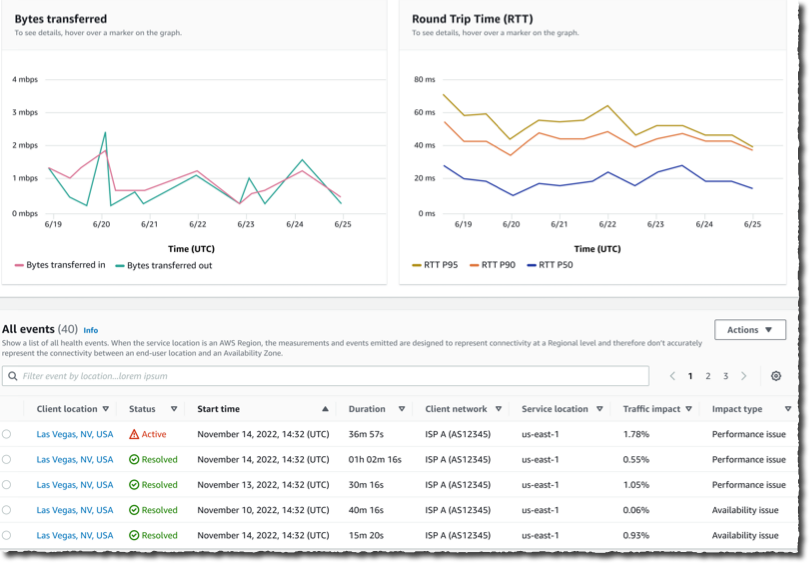Go to previous page of events
Screen dimensions: 810x563
click(x=673, y=376)
